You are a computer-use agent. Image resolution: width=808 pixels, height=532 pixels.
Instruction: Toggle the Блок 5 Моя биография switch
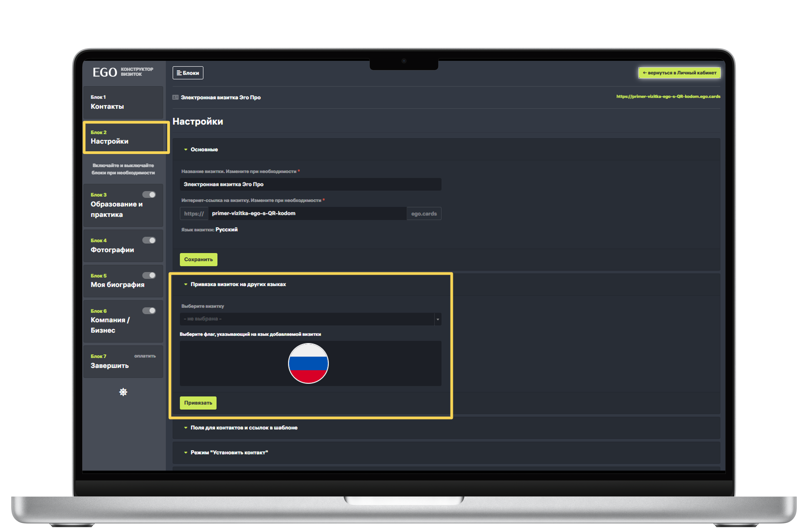click(149, 275)
